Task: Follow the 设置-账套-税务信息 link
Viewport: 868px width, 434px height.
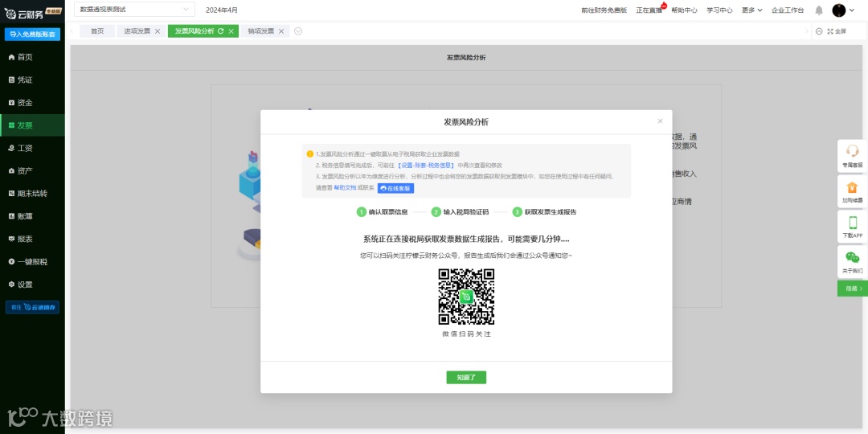Action: coord(426,165)
